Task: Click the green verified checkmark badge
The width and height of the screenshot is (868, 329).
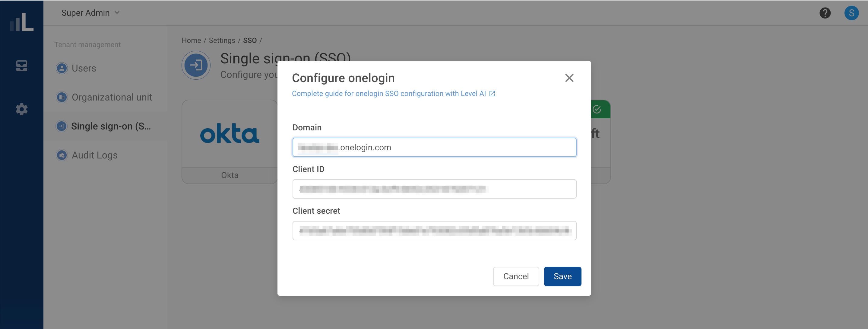Action: [x=597, y=109]
